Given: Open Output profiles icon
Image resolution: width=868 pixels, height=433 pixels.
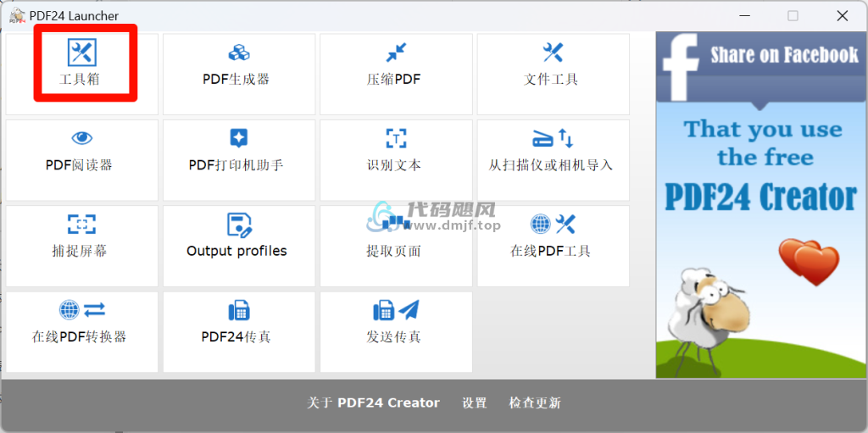Looking at the screenshot, I should tap(239, 225).
